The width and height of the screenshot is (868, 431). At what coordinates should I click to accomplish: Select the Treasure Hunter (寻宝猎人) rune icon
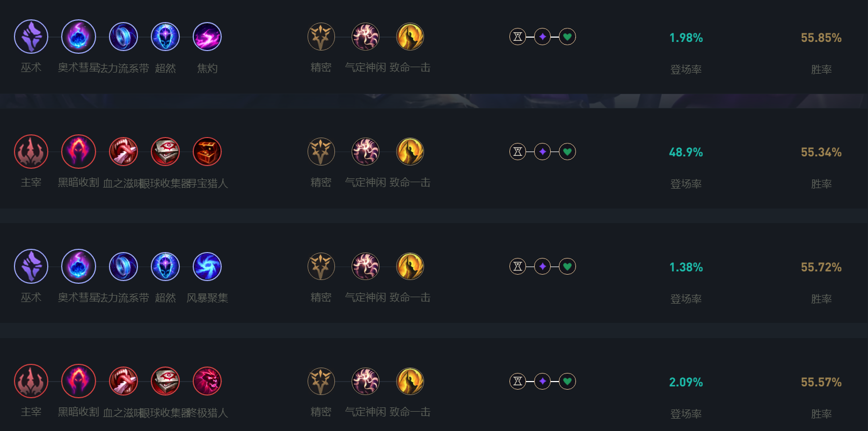click(207, 152)
